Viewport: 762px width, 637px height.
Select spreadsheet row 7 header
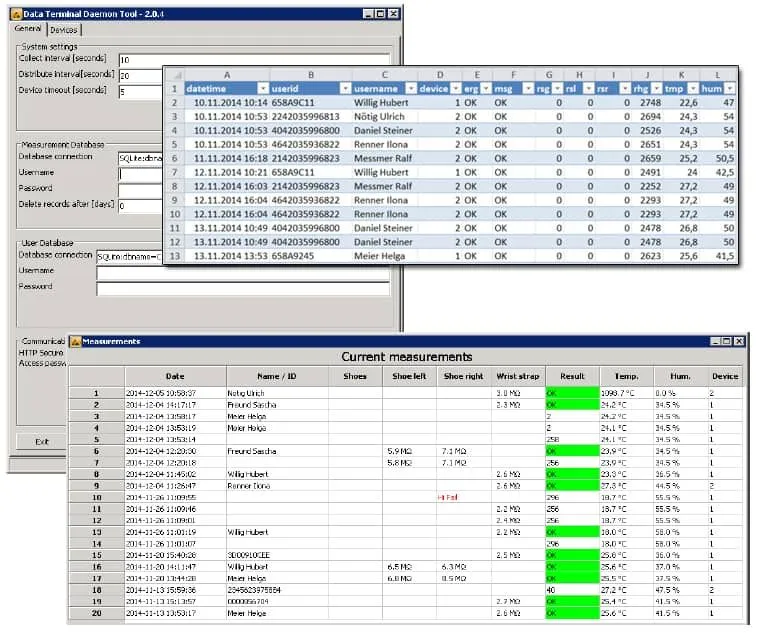click(x=174, y=172)
